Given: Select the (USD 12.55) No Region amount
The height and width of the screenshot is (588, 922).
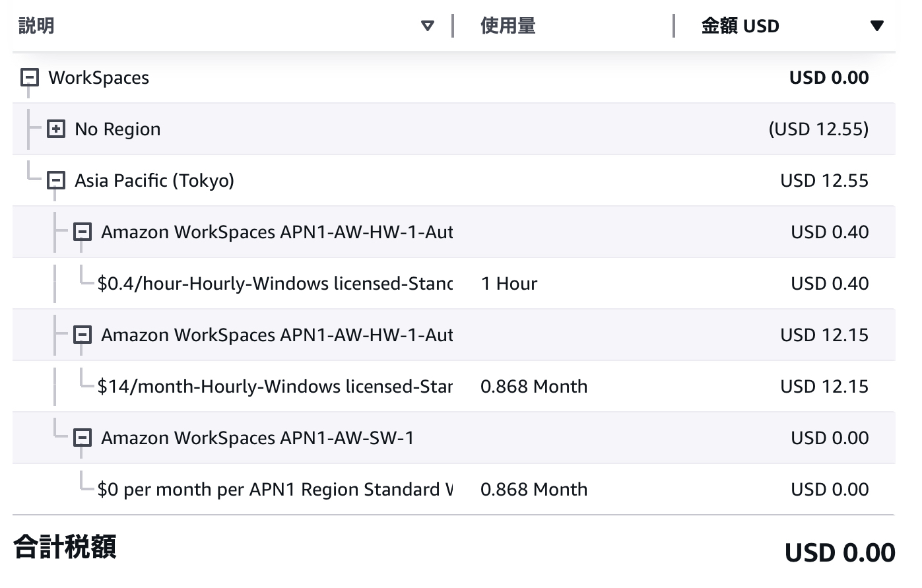Looking at the screenshot, I should [818, 129].
